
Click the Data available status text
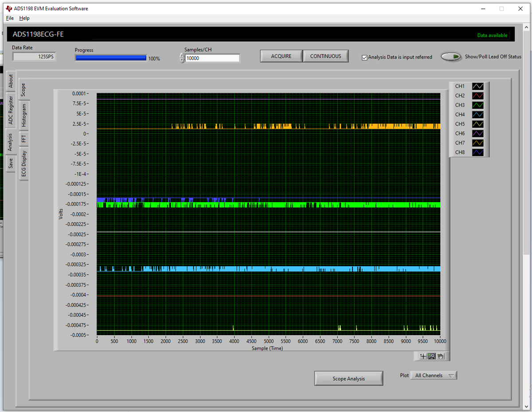pos(492,35)
